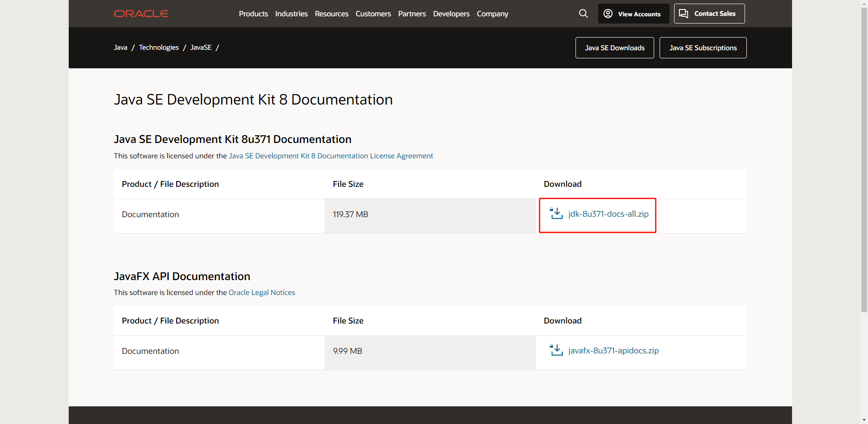Download jdk-8u371-docs-all.zip
Screen dimensions: 868x424
[608, 214]
